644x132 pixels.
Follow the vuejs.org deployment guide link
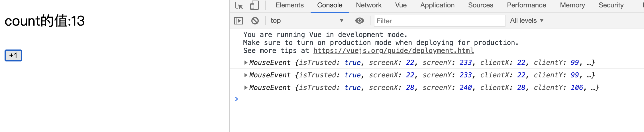pos(394,51)
